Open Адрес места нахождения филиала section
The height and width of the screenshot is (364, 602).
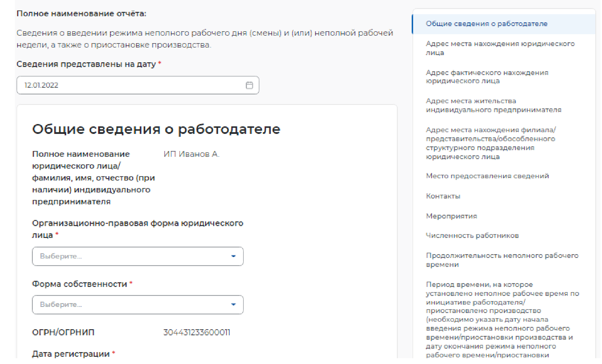click(x=491, y=143)
